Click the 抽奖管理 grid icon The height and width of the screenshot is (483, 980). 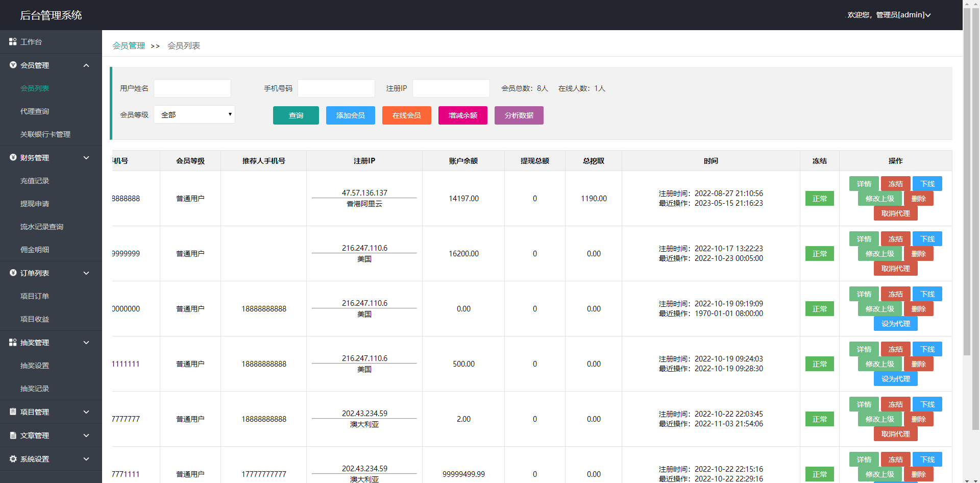click(13, 343)
